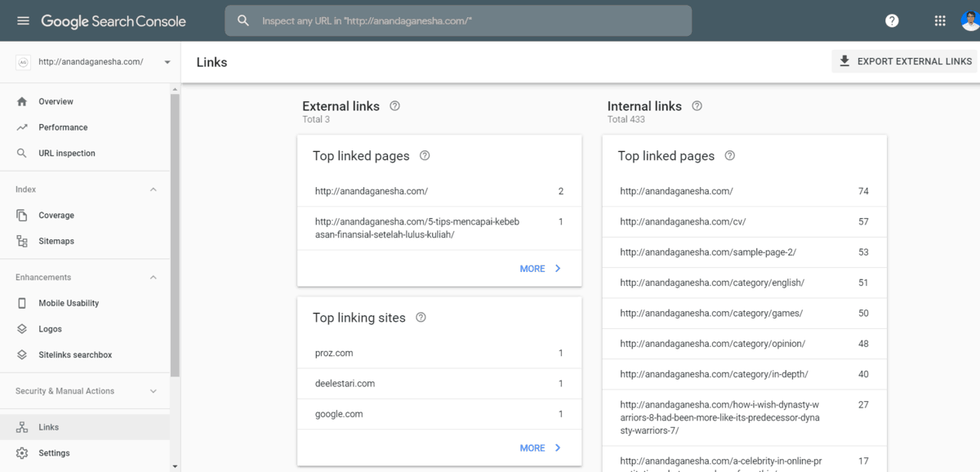
Task: Expand Security & Manual Actions section
Action: [x=153, y=391]
